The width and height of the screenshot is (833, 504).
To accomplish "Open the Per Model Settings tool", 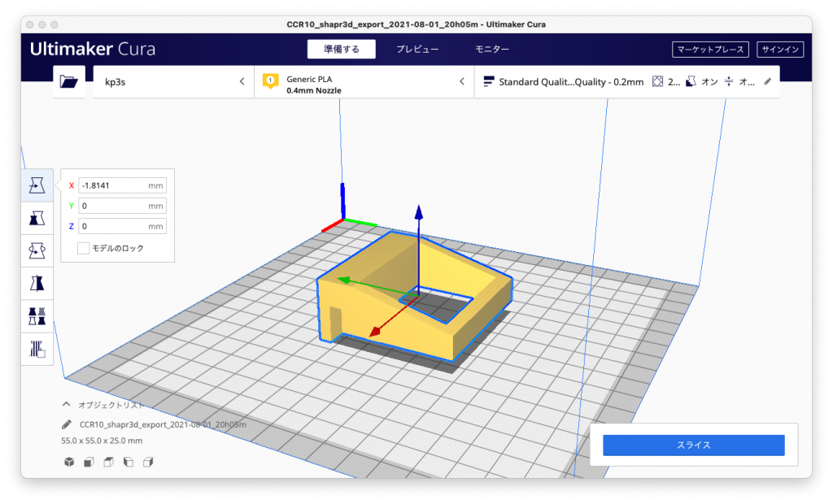I will pyautogui.click(x=37, y=316).
